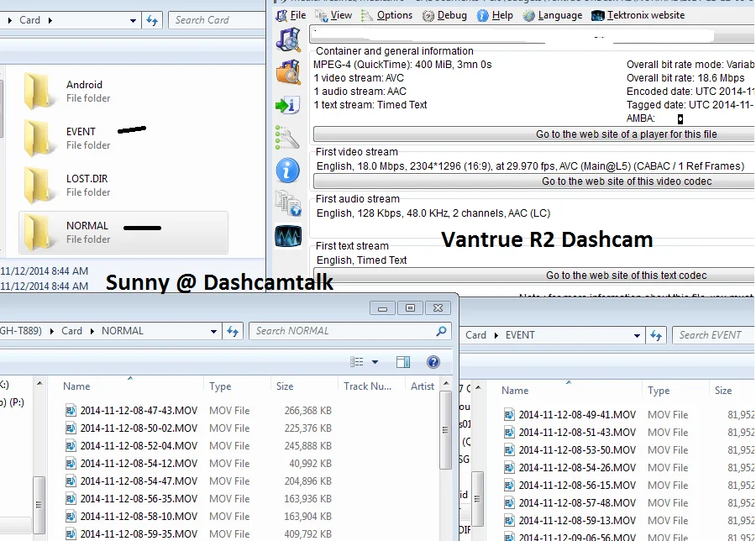Click the documents view icon in MediaInfo sidebar
This screenshot has width=756, height=541.
(288, 203)
